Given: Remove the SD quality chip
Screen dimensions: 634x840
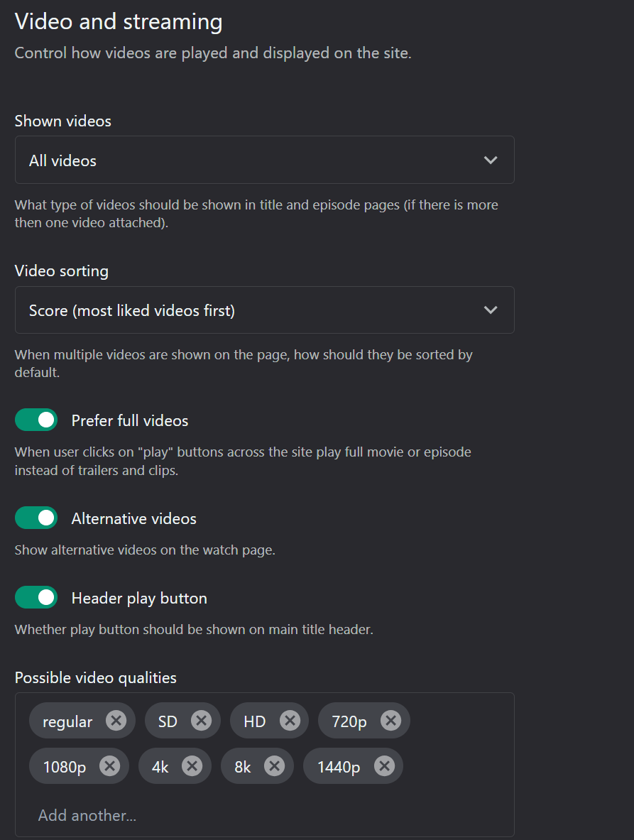Looking at the screenshot, I should pos(202,721).
